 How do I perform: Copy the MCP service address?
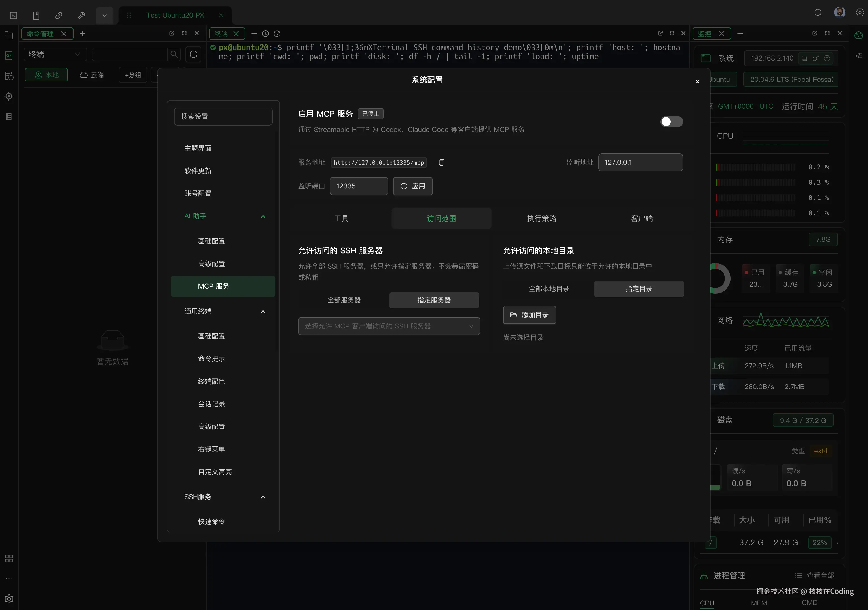(x=441, y=163)
